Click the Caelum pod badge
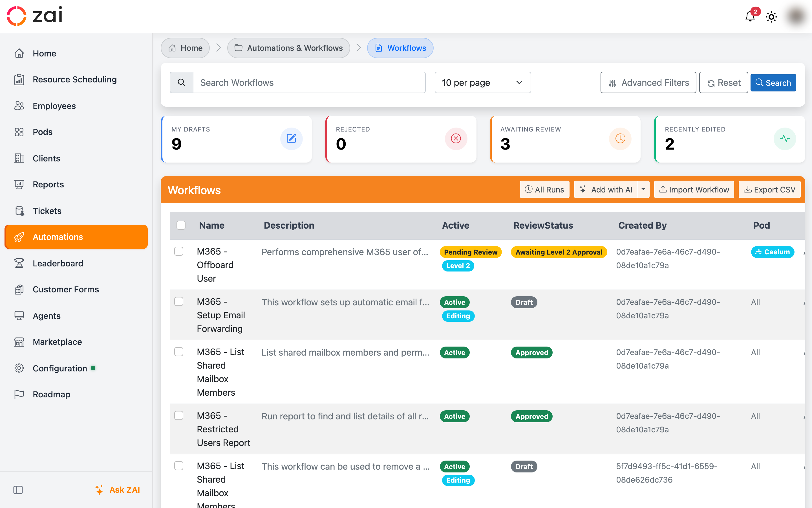This screenshot has height=508, width=812. 773,252
